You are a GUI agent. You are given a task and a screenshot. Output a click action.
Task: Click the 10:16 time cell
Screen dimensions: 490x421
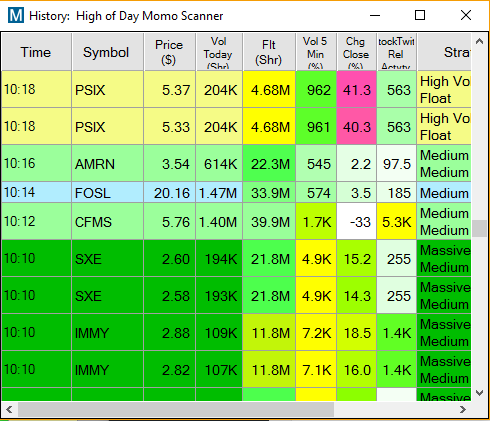coord(36,164)
